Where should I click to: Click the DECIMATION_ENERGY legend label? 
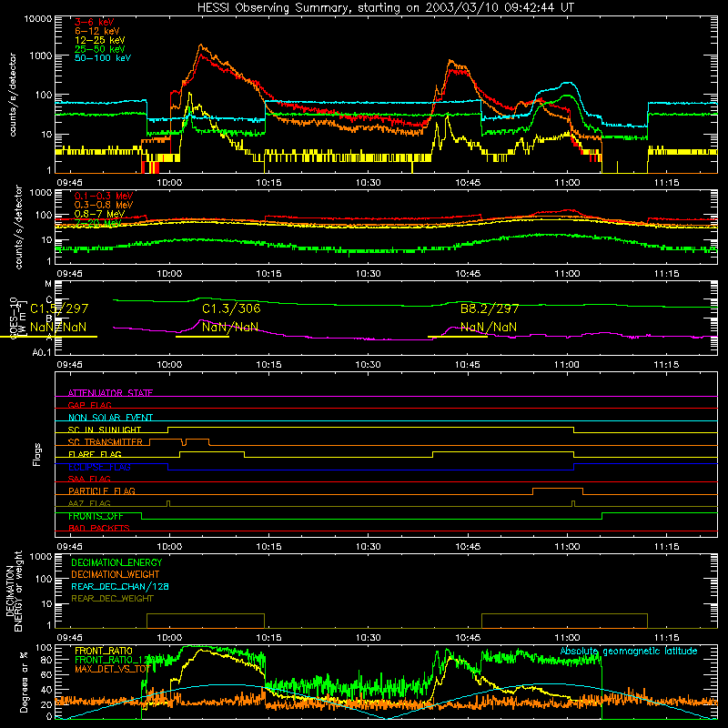coord(116,562)
